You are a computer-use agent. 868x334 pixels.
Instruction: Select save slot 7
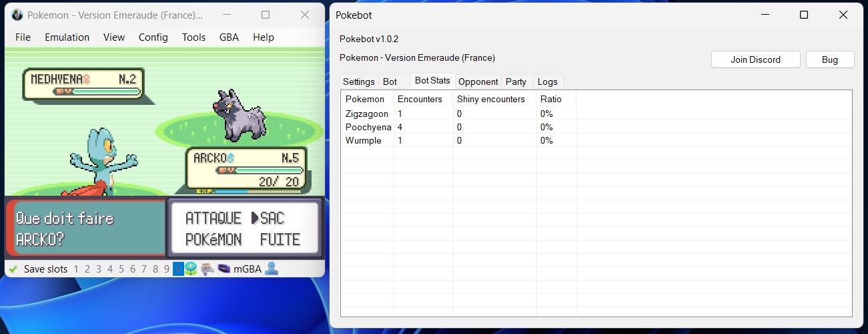click(x=144, y=269)
